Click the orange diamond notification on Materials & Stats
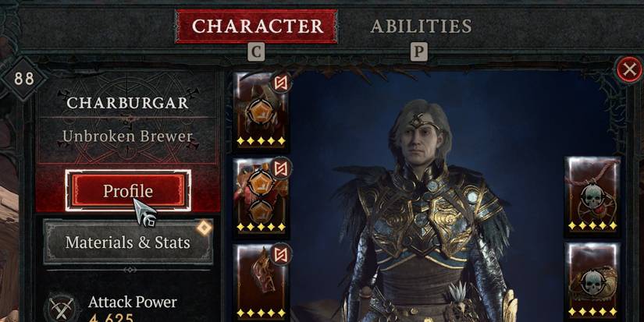 [x=204, y=228]
